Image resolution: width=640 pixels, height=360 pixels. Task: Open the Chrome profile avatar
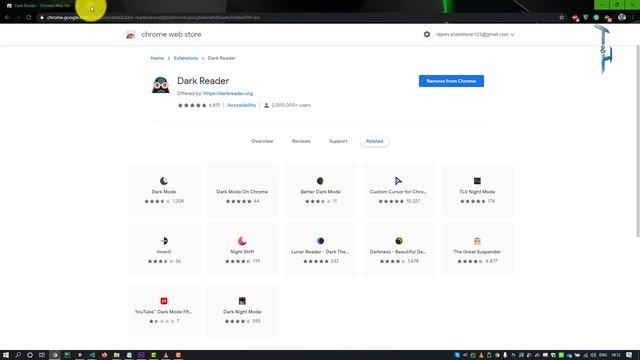622,18
